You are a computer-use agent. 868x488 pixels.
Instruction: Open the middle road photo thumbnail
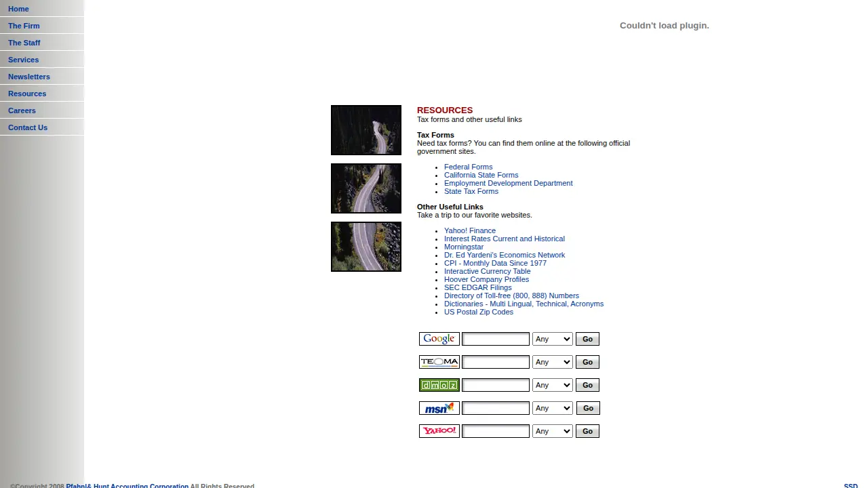tap(366, 188)
